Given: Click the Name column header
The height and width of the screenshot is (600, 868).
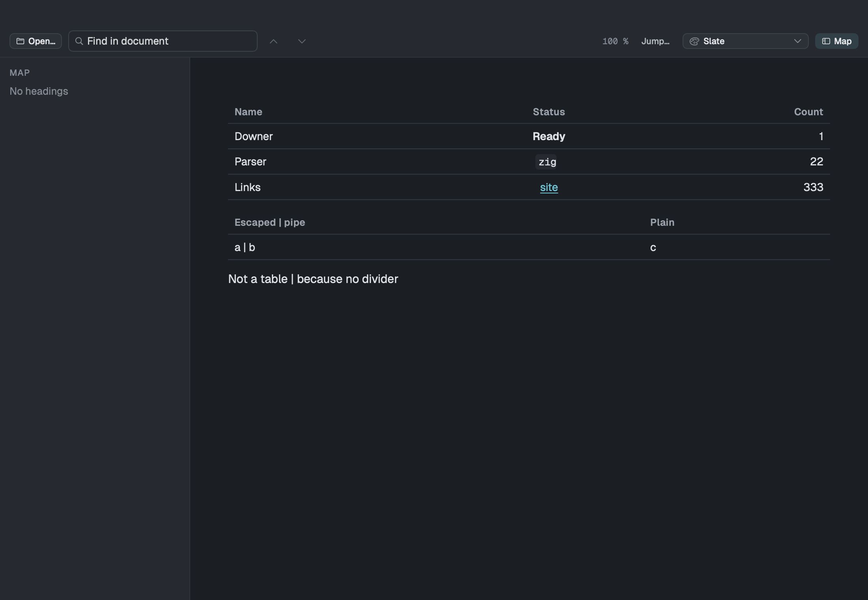Looking at the screenshot, I should (x=248, y=112).
